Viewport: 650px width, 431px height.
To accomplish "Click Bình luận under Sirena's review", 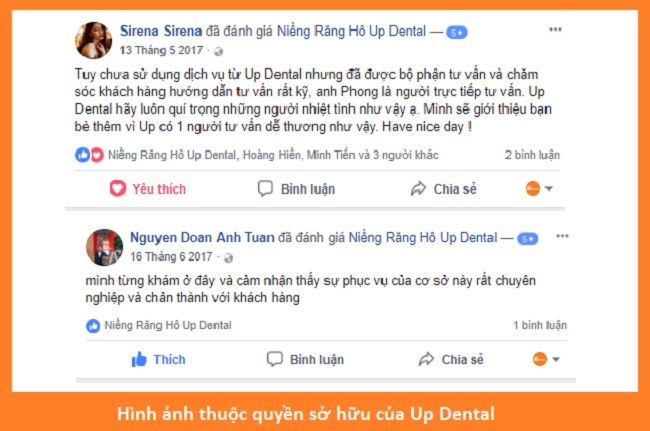I will click(296, 189).
